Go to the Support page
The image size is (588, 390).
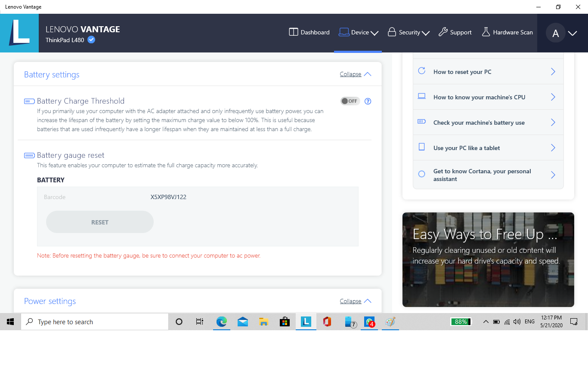tap(455, 32)
